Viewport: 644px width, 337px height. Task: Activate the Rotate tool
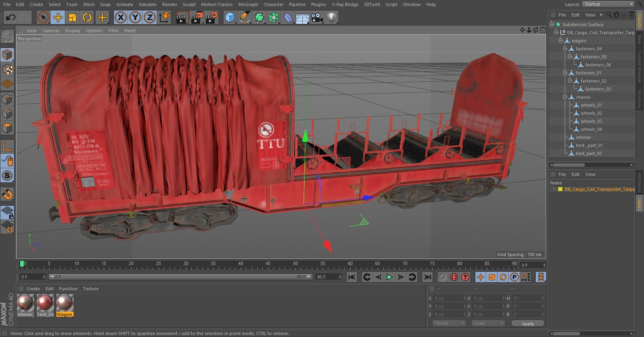click(87, 17)
